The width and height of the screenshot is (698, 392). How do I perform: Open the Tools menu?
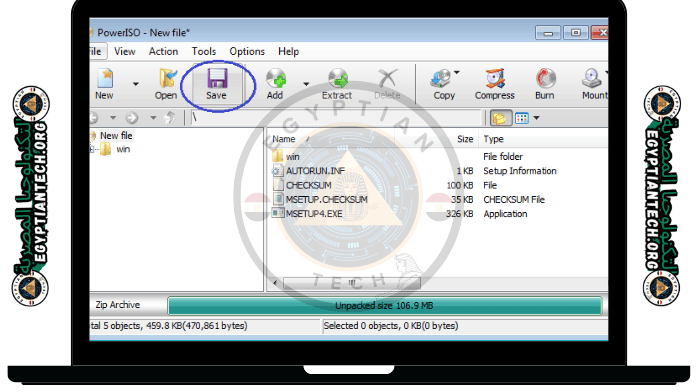pyautogui.click(x=204, y=52)
